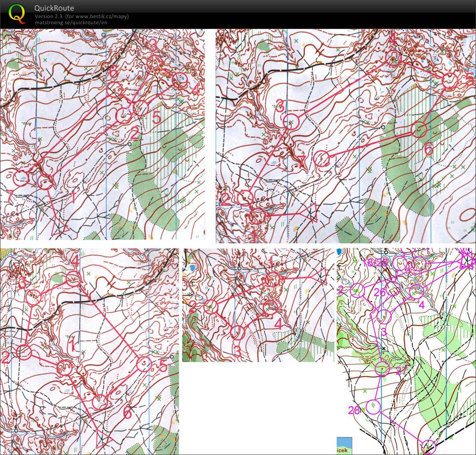
Task: Click the purple control label '28'
Action: [354, 410]
